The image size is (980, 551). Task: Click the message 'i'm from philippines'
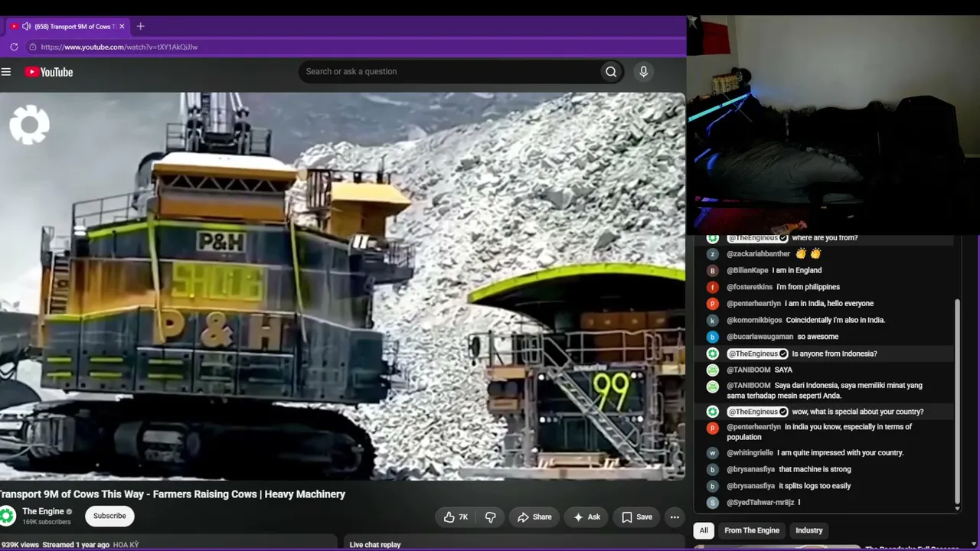click(x=808, y=287)
